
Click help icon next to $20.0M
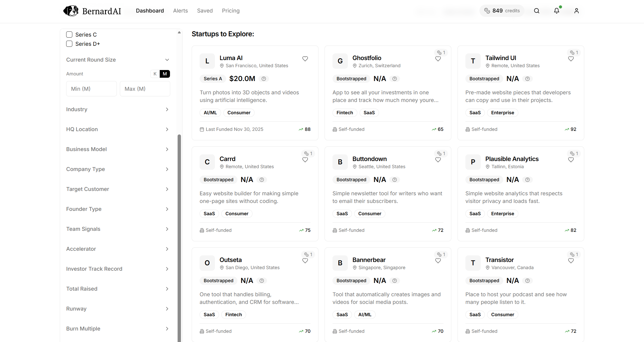[264, 79]
